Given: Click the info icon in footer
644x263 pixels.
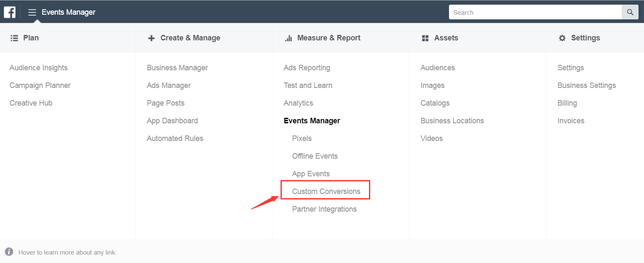Looking at the screenshot, I should coord(9,252).
